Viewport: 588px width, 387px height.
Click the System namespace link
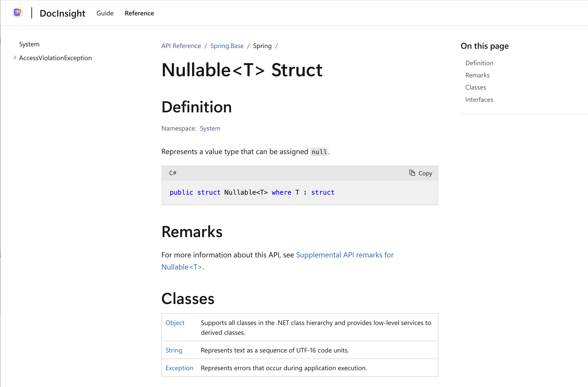coord(210,128)
